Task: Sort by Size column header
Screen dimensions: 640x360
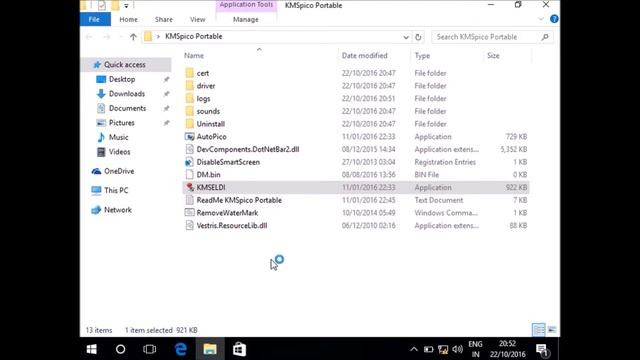Action: [x=493, y=56]
